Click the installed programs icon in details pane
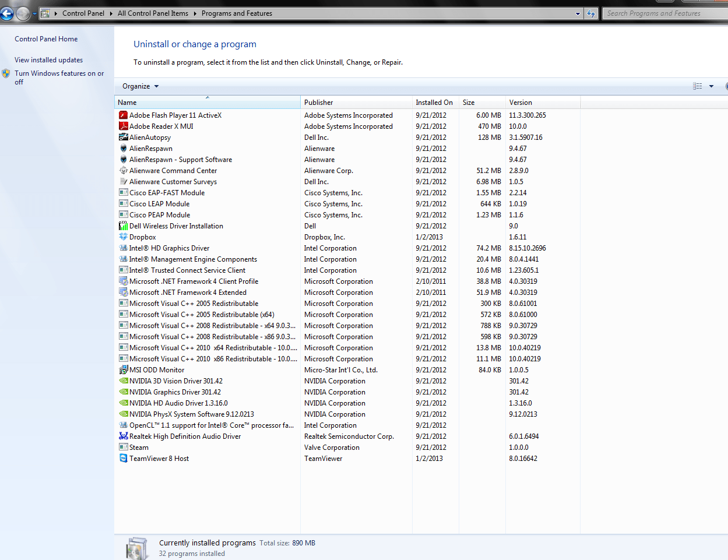 point(137,548)
